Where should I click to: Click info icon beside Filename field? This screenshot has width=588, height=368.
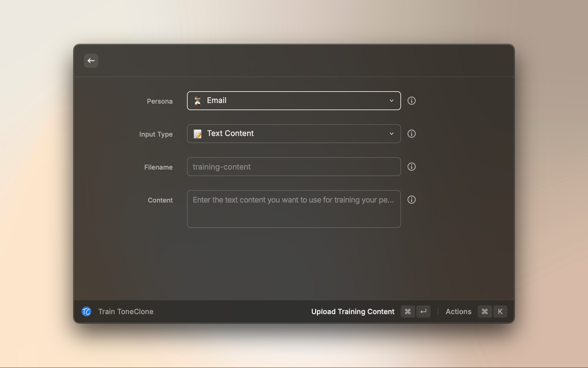(x=411, y=167)
